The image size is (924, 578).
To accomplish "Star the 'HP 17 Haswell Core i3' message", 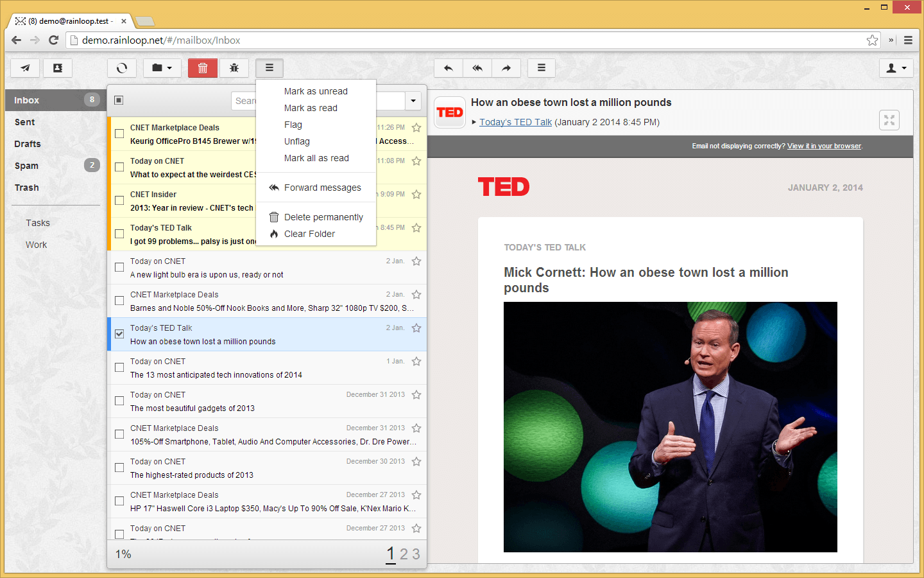I will 416,495.
